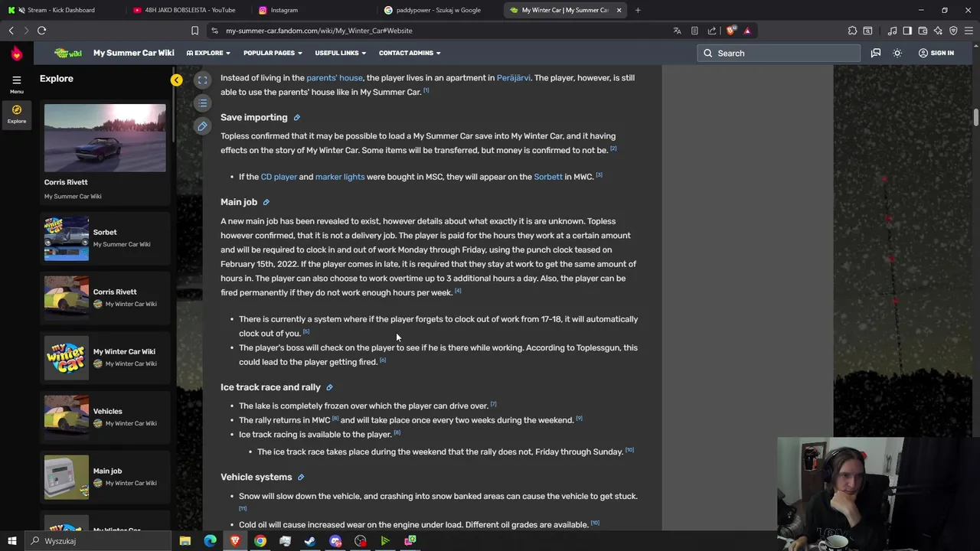
Task: Open Google Chrome from taskbar
Action: pos(260,541)
